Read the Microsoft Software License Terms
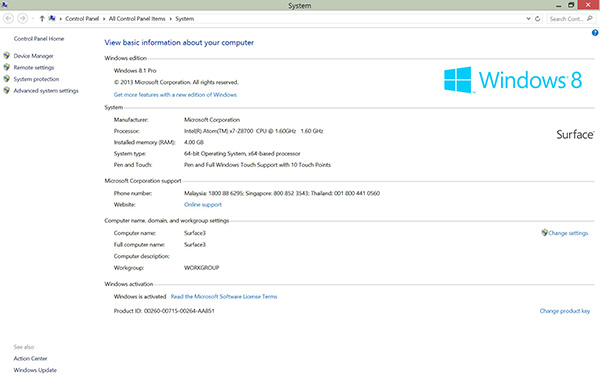The width and height of the screenshot is (600, 383). tap(224, 297)
